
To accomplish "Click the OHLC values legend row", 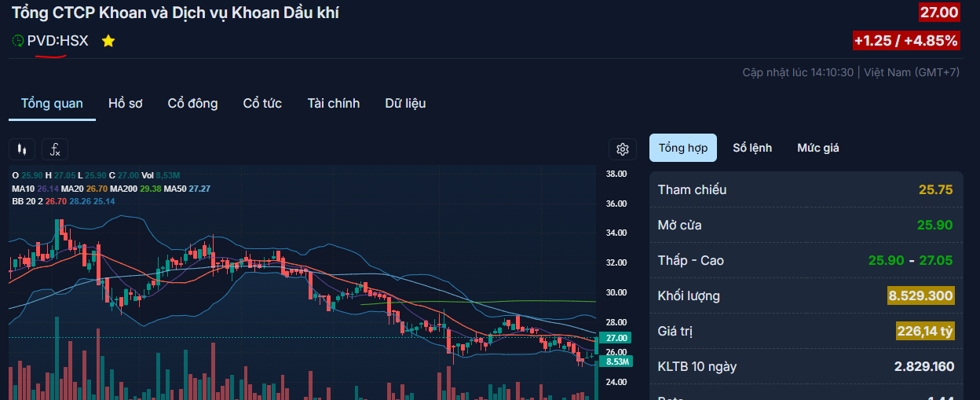I will pyautogui.click(x=97, y=175).
